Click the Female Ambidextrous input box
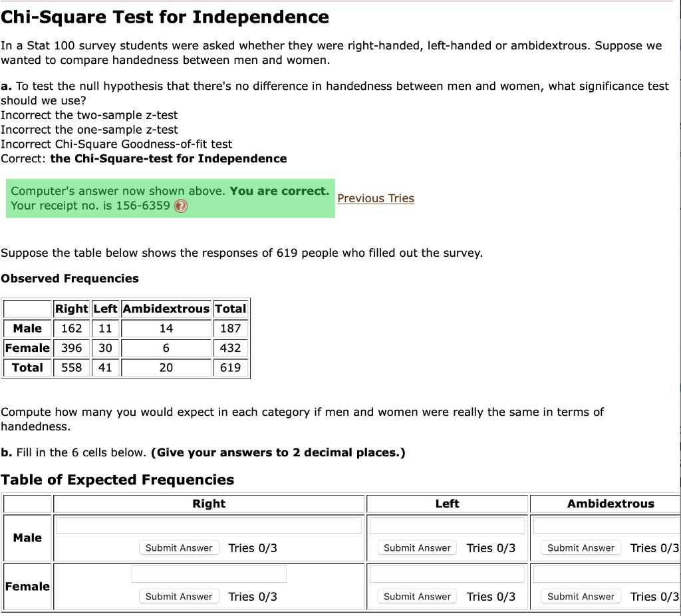Viewport: 681px width, 616px height. [x=604, y=573]
